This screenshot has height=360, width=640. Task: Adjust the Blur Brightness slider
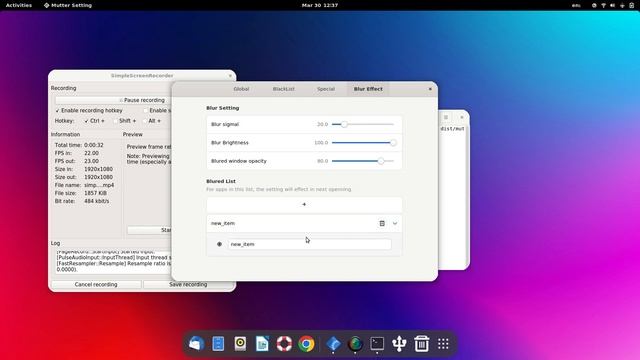coord(363,142)
